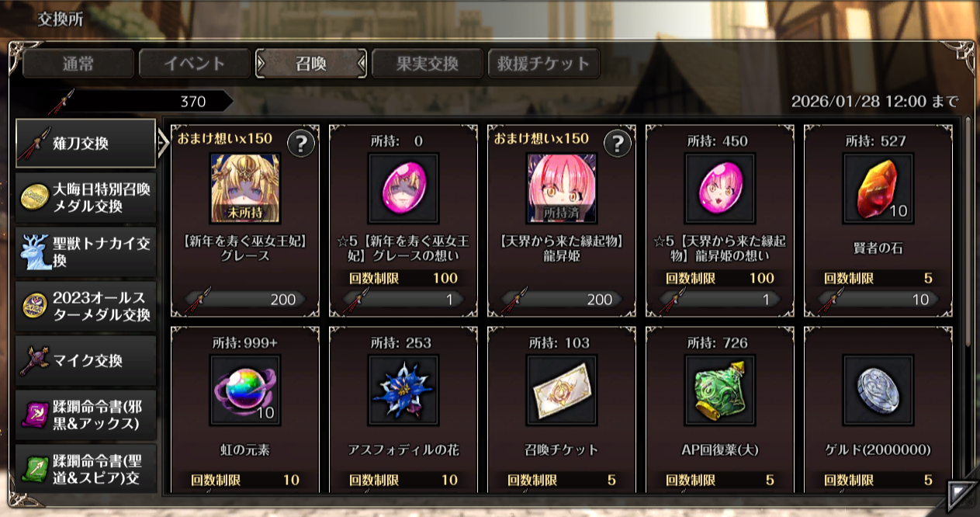Open help question mark on 龍昇姫 card
This screenshot has height=517, width=980.
click(x=618, y=144)
